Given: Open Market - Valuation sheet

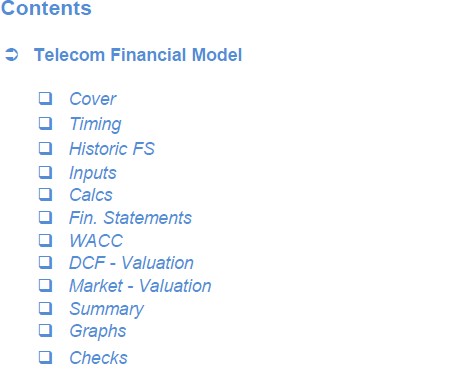Looking at the screenshot, I should (x=140, y=286).
